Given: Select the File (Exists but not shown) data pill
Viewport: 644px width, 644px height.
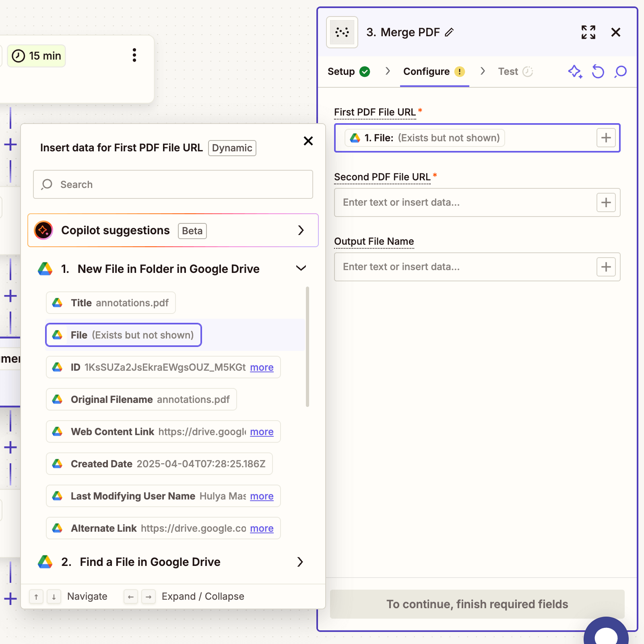Looking at the screenshot, I should 123,335.
